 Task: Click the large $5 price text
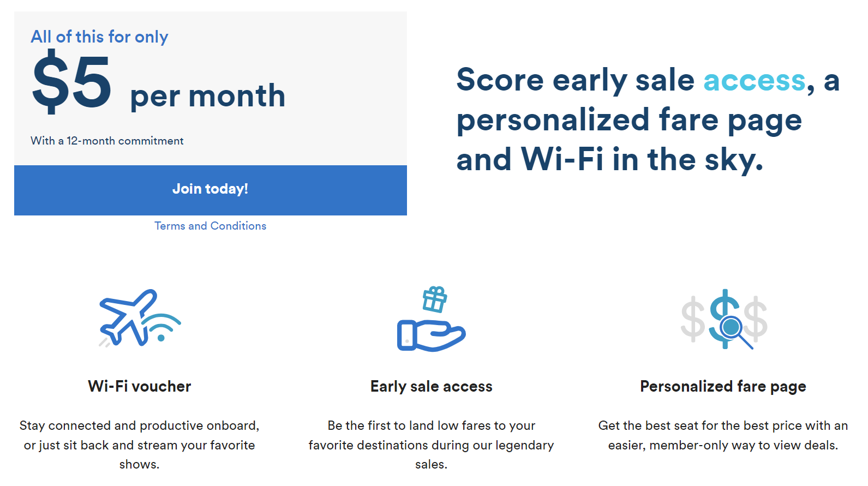71,81
